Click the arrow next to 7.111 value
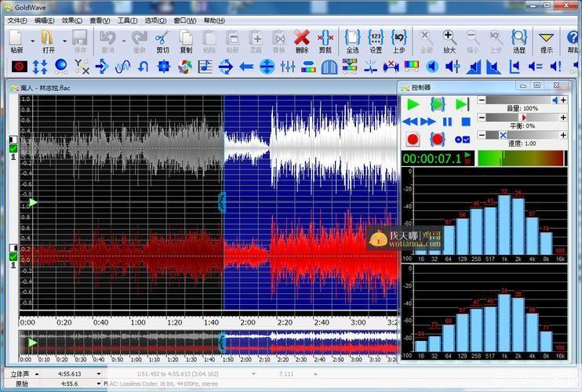Viewport: 582px width, 392px height. [x=315, y=374]
